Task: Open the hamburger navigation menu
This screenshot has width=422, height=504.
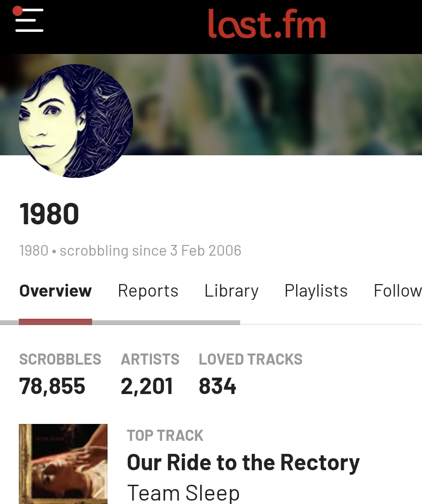Action: click(x=29, y=20)
